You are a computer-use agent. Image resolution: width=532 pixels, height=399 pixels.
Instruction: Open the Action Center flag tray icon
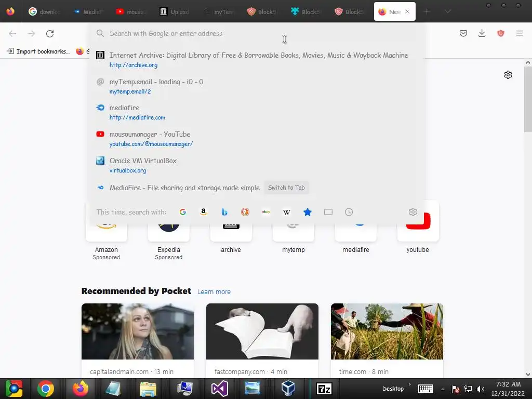tap(455, 389)
